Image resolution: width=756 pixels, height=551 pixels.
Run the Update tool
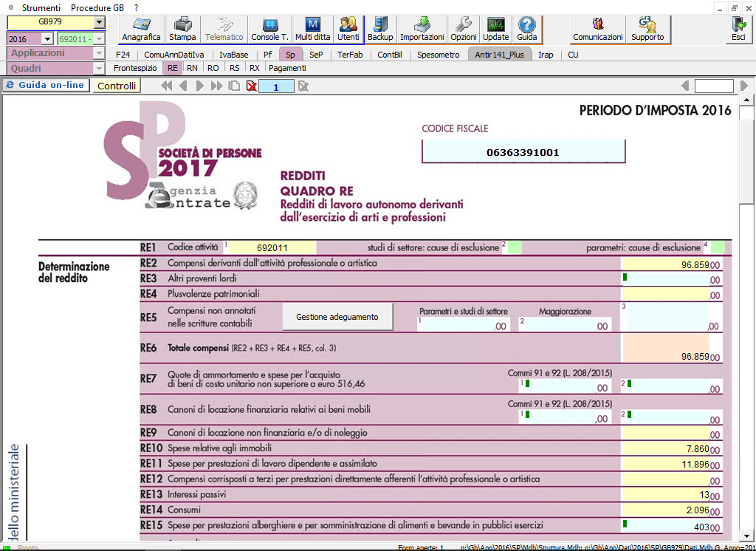[x=495, y=29]
